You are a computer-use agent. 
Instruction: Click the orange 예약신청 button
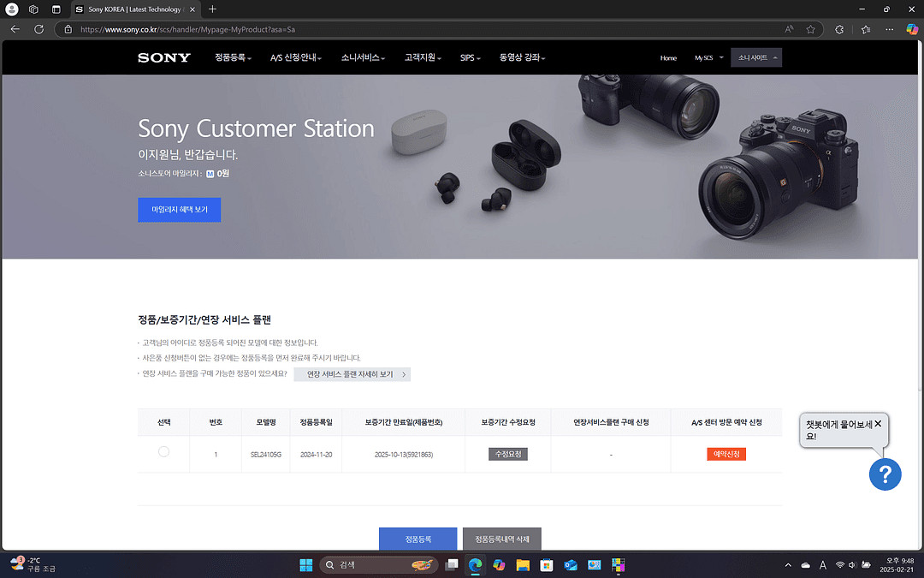click(x=726, y=454)
